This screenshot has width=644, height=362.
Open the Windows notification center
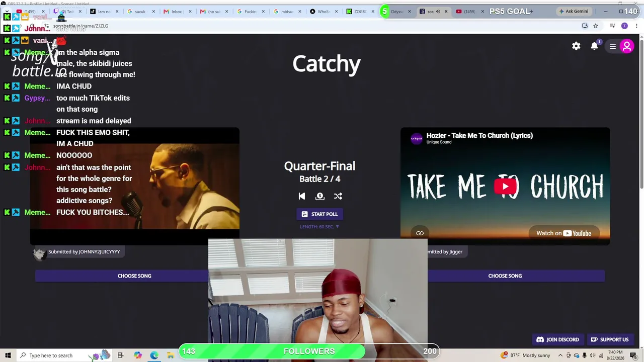633,355
